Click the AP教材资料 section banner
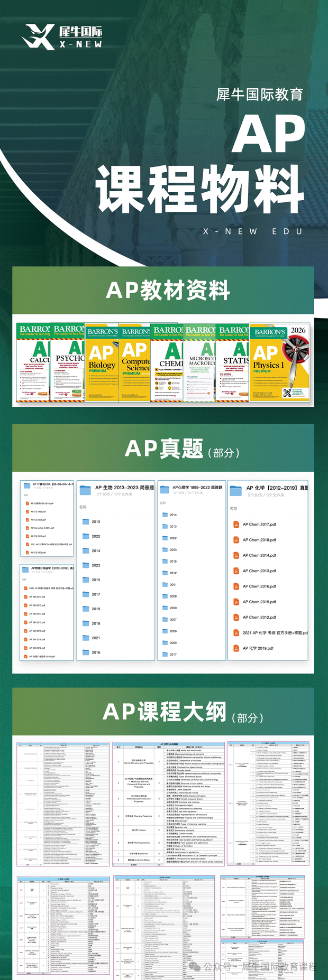The width and height of the screenshot is (328, 980). tap(163, 290)
